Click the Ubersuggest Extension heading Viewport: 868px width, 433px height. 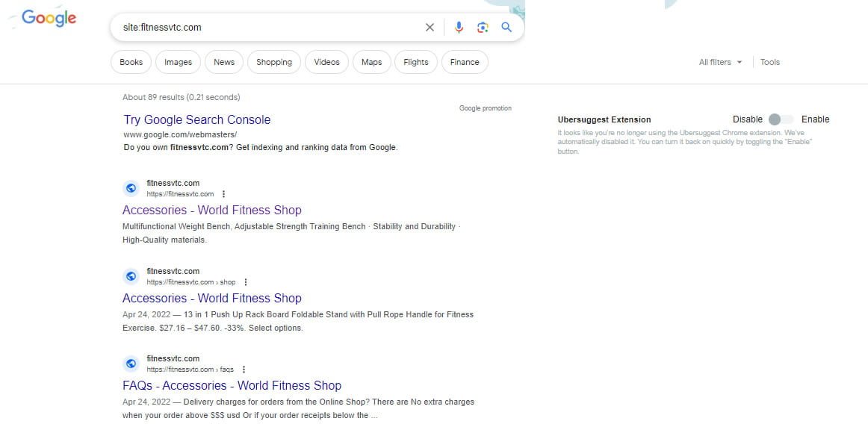tap(604, 119)
